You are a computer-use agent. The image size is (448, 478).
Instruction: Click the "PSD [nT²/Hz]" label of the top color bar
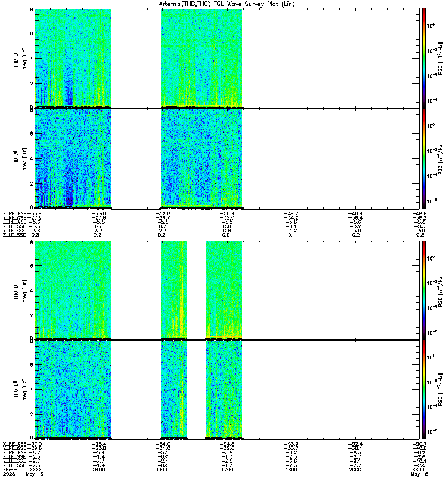point(440,58)
